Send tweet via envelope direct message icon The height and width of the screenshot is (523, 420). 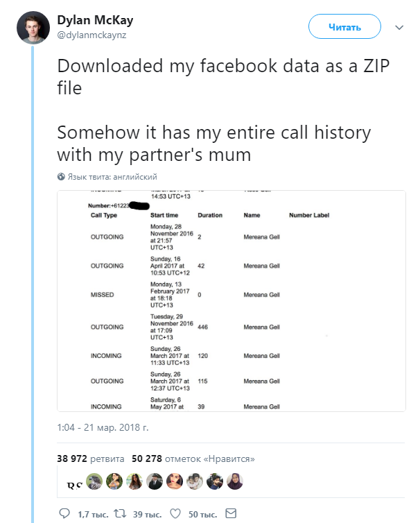231,514
